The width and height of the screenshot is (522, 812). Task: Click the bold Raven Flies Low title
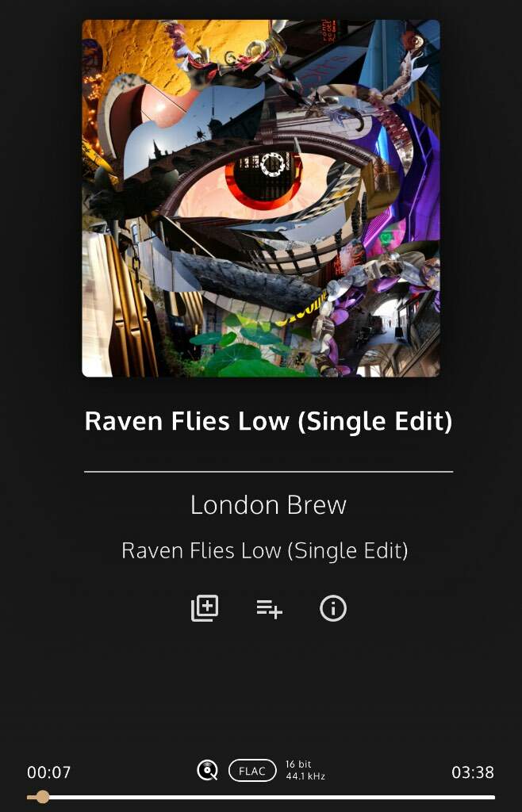click(268, 422)
